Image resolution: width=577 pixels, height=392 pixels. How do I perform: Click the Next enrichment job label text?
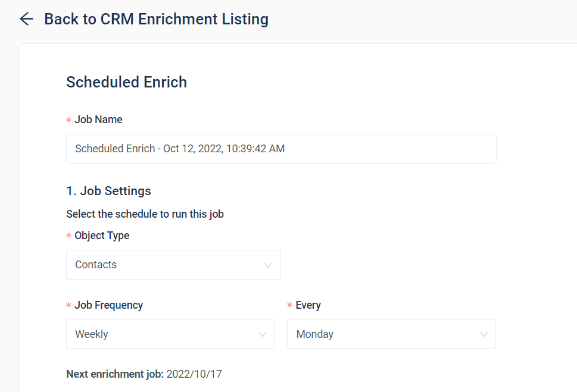pyautogui.click(x=115, y=374)
